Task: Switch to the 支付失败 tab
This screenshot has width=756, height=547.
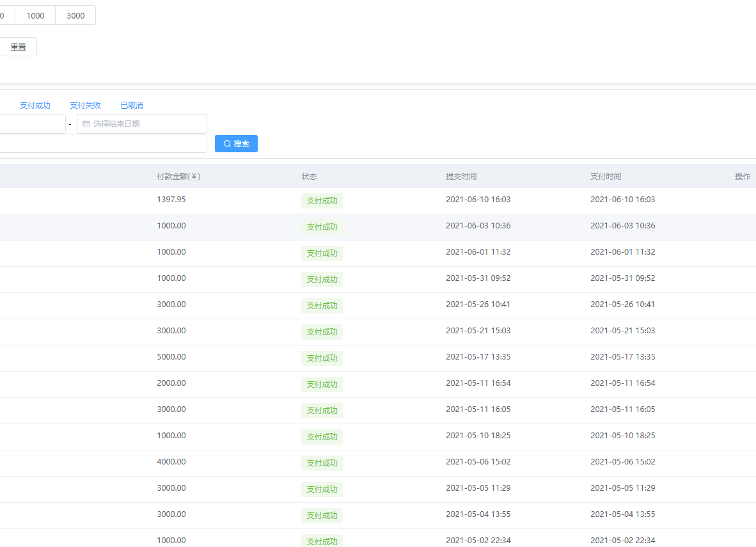Action: [85, 106]
